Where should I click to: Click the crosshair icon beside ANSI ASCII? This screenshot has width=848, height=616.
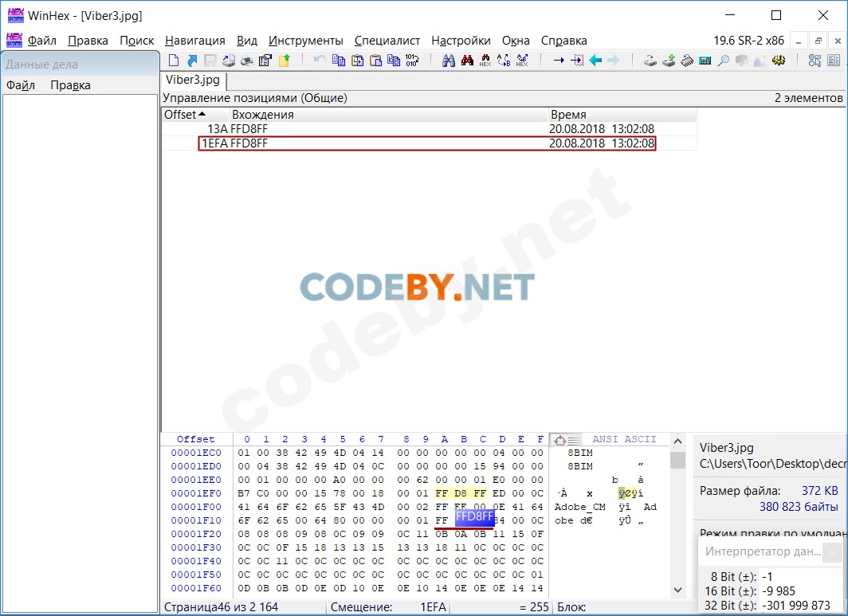click(560, 440)
